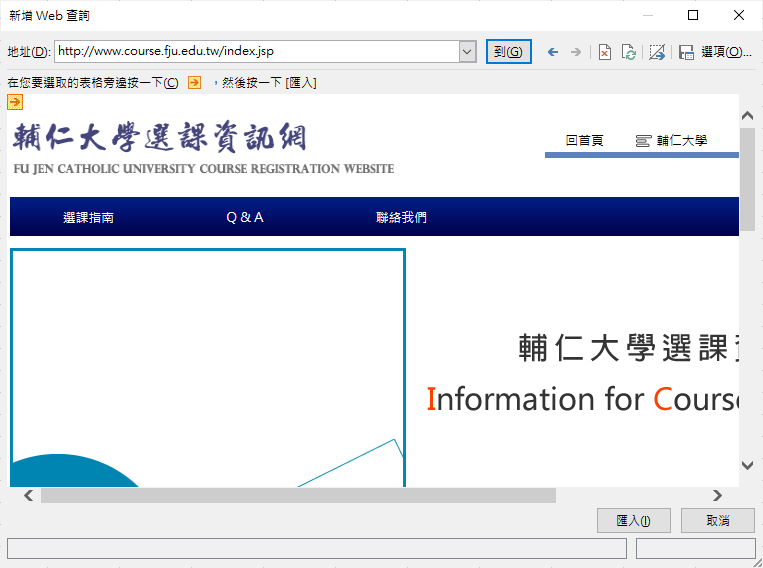Toggle the hide table selection icons button
The height and width of the screenshot is (568, 763).
pos(656,52)
